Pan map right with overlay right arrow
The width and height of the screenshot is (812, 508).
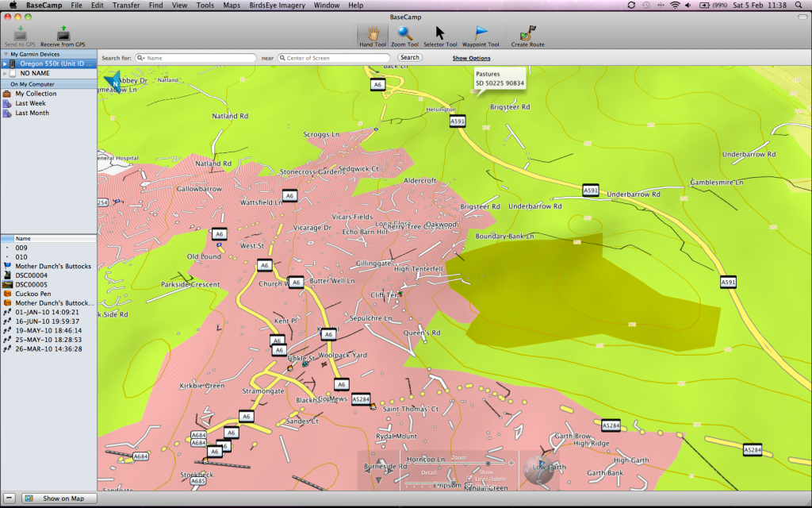point(392,471)
